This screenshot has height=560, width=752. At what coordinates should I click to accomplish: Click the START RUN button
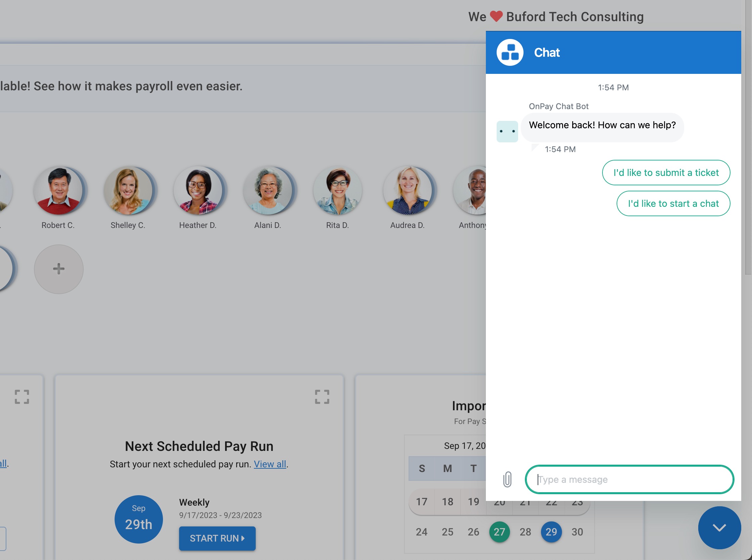coord(217,538)
